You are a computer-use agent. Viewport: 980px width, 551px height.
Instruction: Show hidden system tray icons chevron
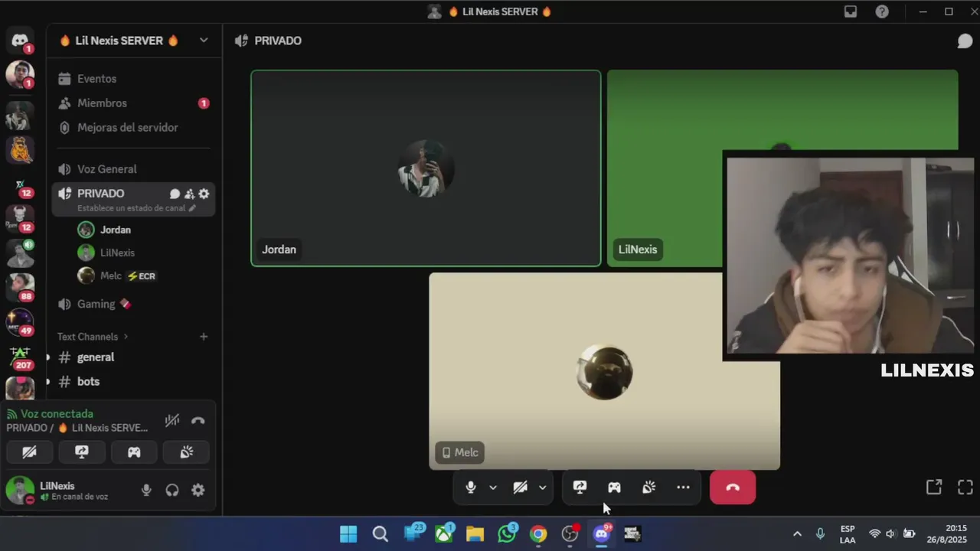(x=797, y=533)
